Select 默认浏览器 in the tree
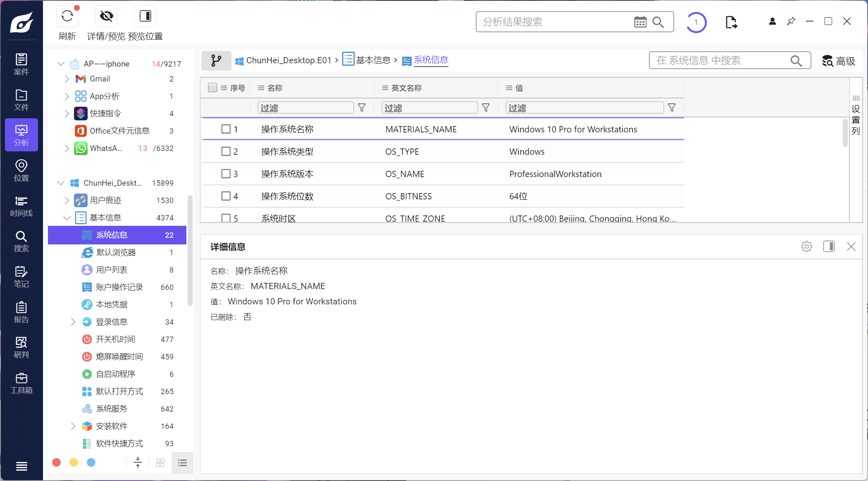Viewport: 868px width, 481px height. click(x=117, y=252)
